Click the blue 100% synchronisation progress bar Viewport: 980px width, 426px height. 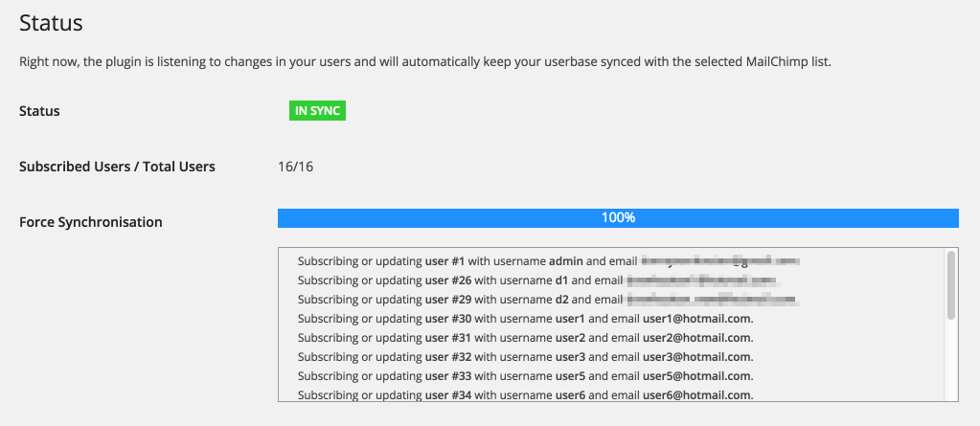coord(618,218)
